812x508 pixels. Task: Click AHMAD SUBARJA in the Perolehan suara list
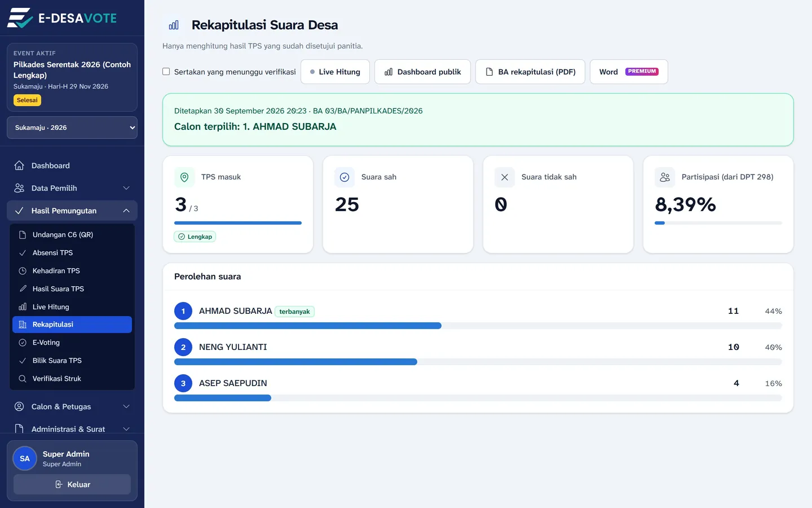pyautogui.click(x=236, y=311)
